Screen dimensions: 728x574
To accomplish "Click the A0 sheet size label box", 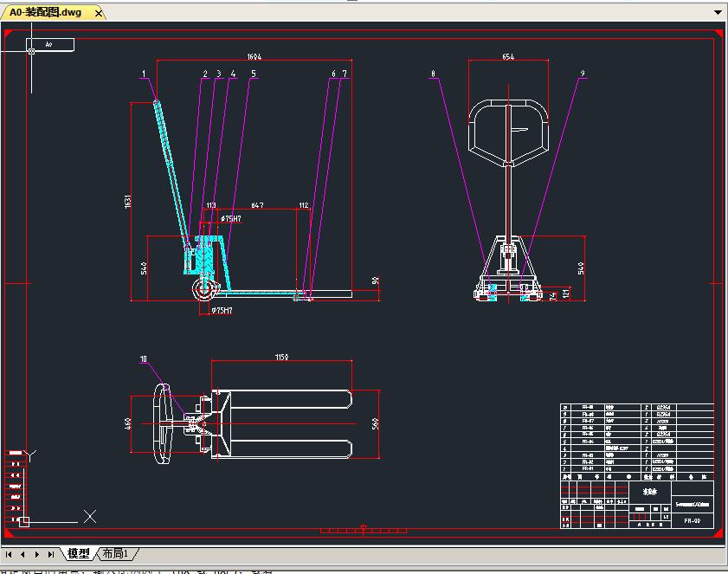I will click(x=49, y=43).
